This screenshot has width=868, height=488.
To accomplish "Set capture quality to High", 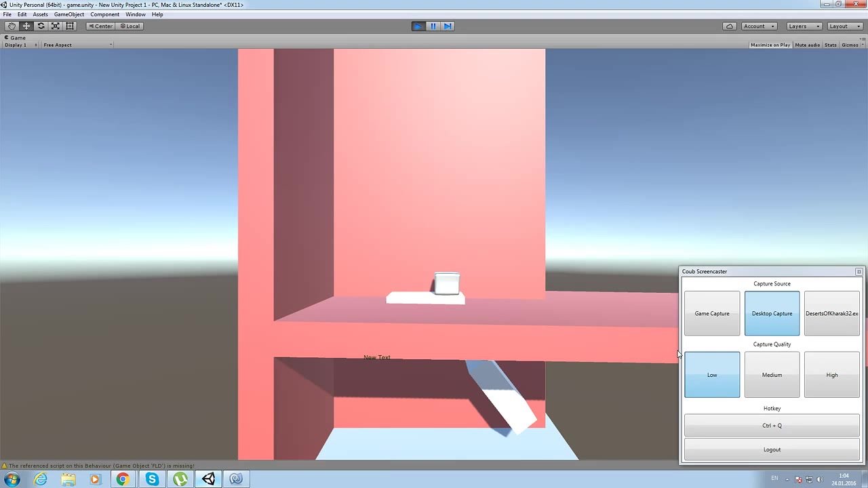I will pyautogui.click(x=831, y=375).
